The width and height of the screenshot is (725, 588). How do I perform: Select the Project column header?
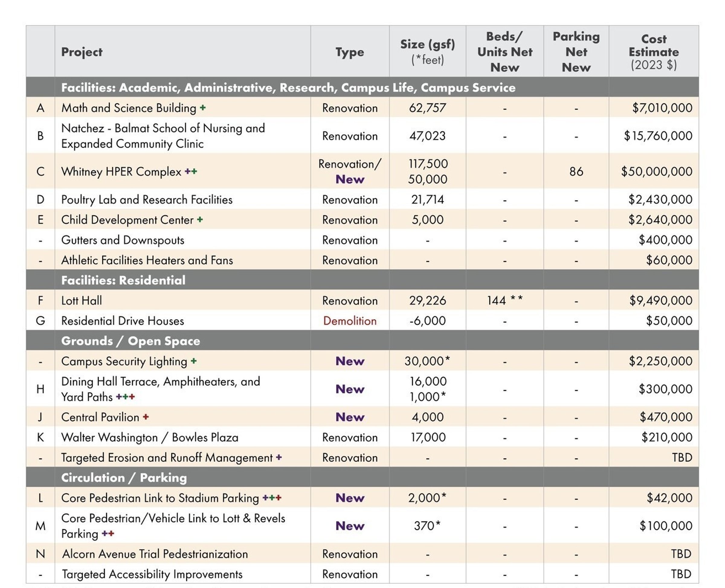click(x=82, y=52)
